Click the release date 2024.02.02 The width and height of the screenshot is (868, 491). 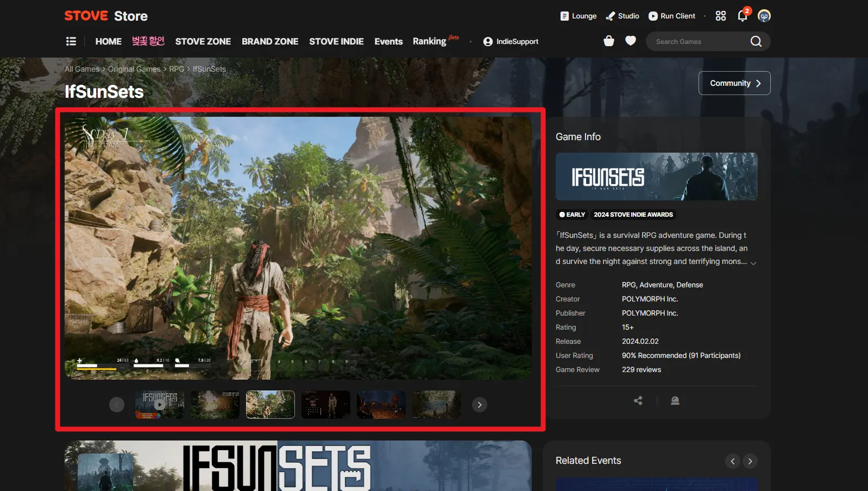640,342
